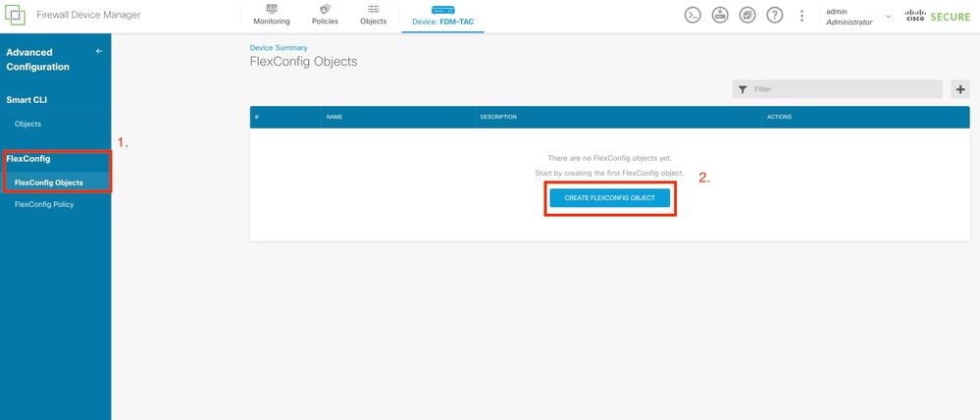Go back to Device Summary link
Screen dimensions: 980x420
pos(279,47)
